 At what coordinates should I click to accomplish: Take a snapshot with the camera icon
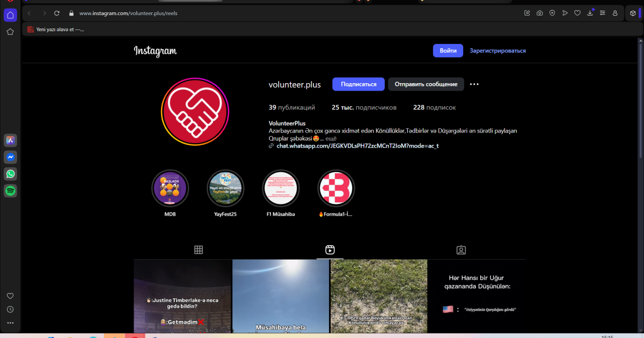pyautogui.click(x=540, y=13)
